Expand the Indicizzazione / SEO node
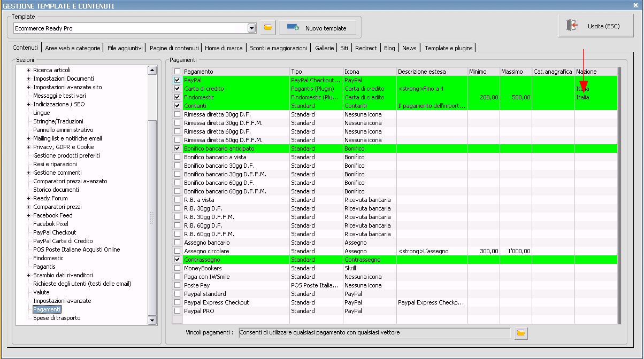 pos(28,104)
